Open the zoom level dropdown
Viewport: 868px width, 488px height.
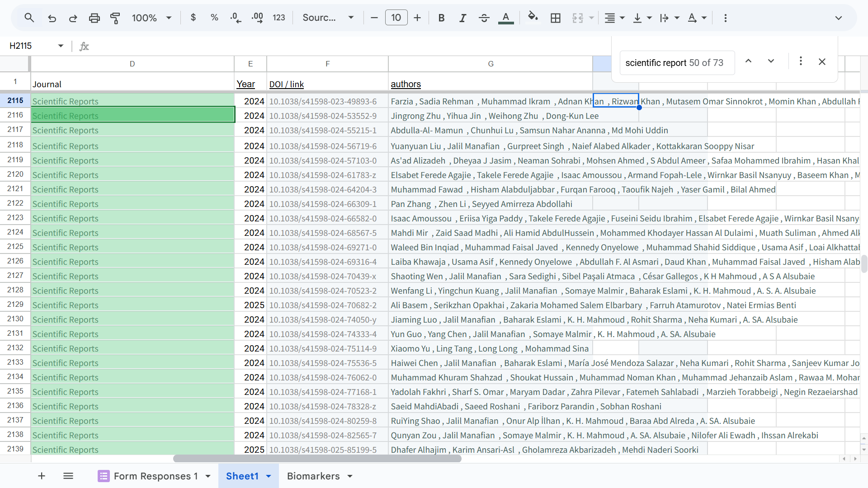click(x=151, y=18)
